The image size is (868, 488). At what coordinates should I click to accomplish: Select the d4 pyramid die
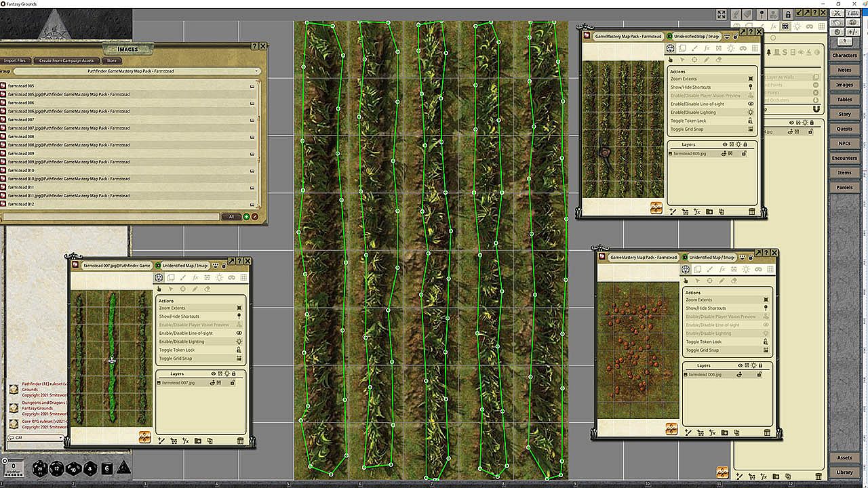coord(123,468)
